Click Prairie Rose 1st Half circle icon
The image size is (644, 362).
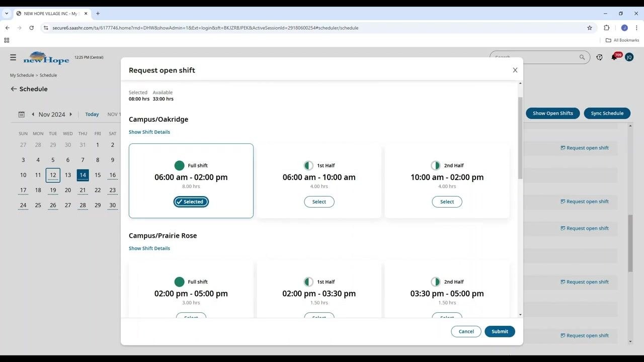308,282
